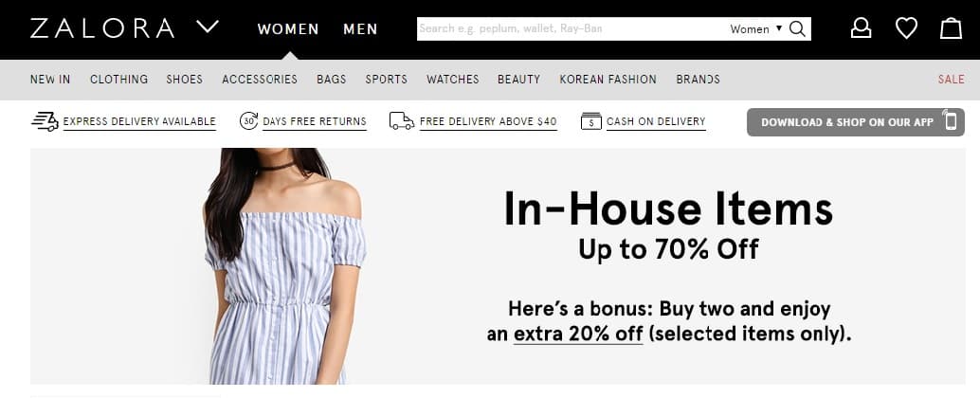Click the phone icon on app button
The height and width of the screenshot is (398, 980).
(x=951, y=121)
